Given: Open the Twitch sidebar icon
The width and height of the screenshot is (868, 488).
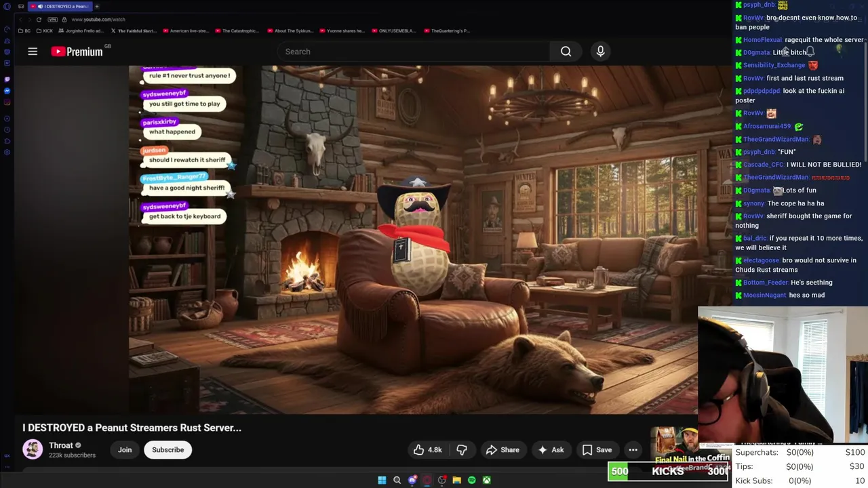Looking at the screenshot, I should [x=7, y=79].
